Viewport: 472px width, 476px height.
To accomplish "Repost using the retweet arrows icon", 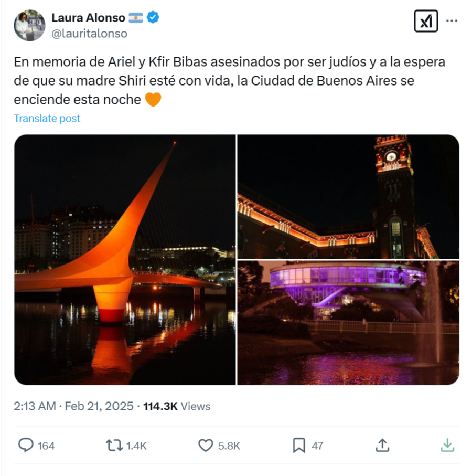I will tap(114, 446).
